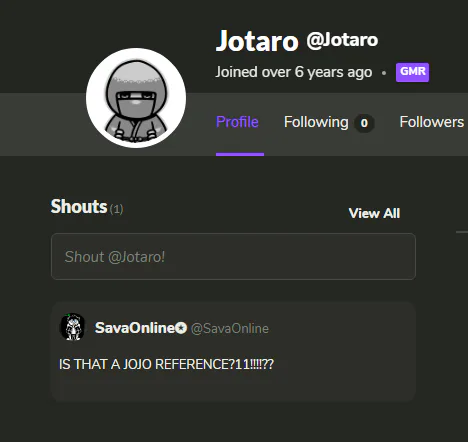The height and width of the screenshot is (442, 468).
Task: Click the Following count badge showing 0
Action: tap(364, 123)
